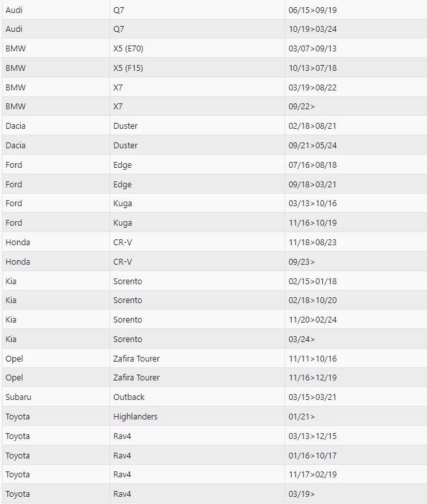Click the 09/21>05/24 date cell
Image resolution: width=427 pixels, height=504 pixels.
click(312, 146)
